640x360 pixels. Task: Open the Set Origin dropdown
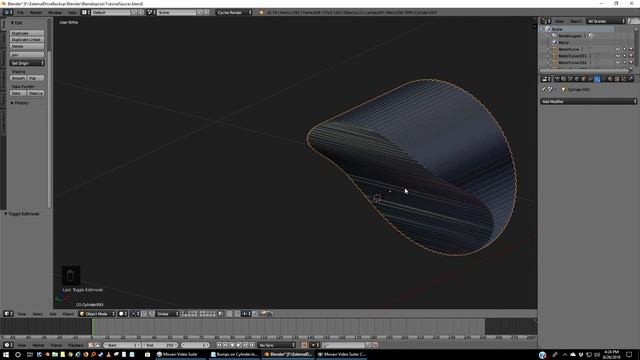[27, 63]
